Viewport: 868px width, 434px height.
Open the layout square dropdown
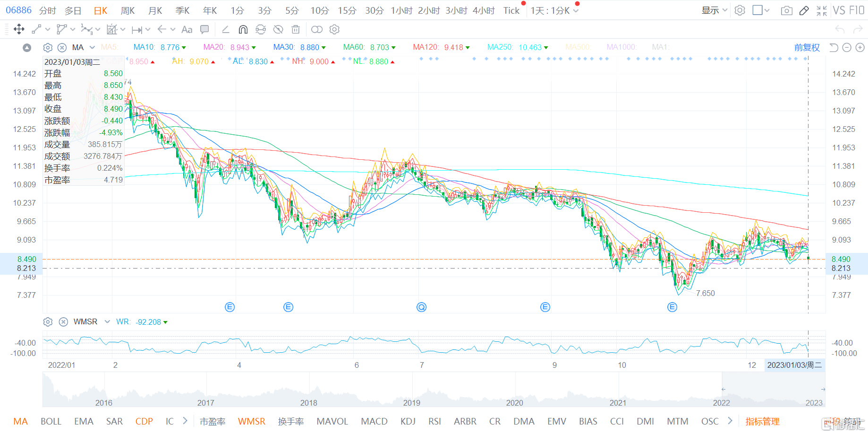tap(761, 10)
